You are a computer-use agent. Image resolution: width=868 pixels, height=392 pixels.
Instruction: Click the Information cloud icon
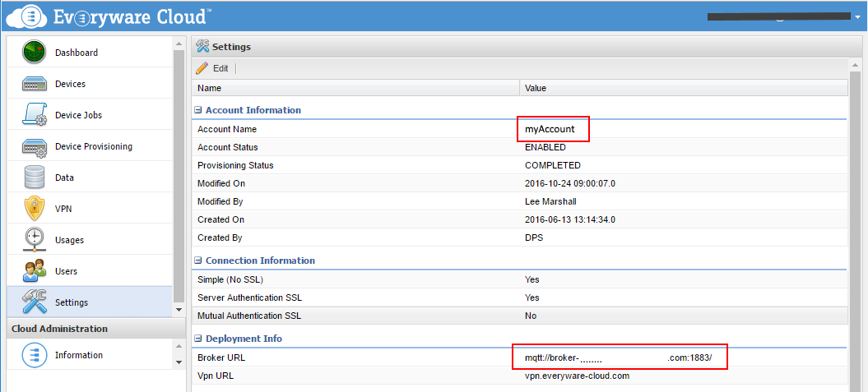[35, 355]
